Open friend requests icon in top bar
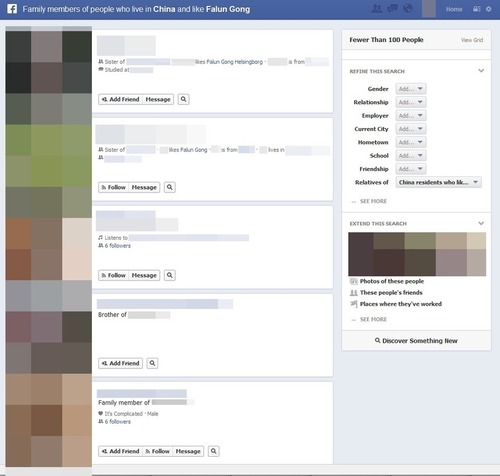Image resolution: width=500 pixels, height=476 pixels. coord(377,9)
